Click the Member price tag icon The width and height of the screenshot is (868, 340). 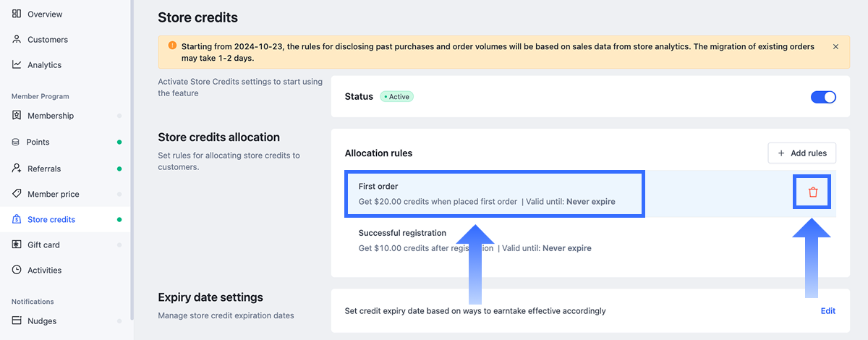tap(17, 194)
